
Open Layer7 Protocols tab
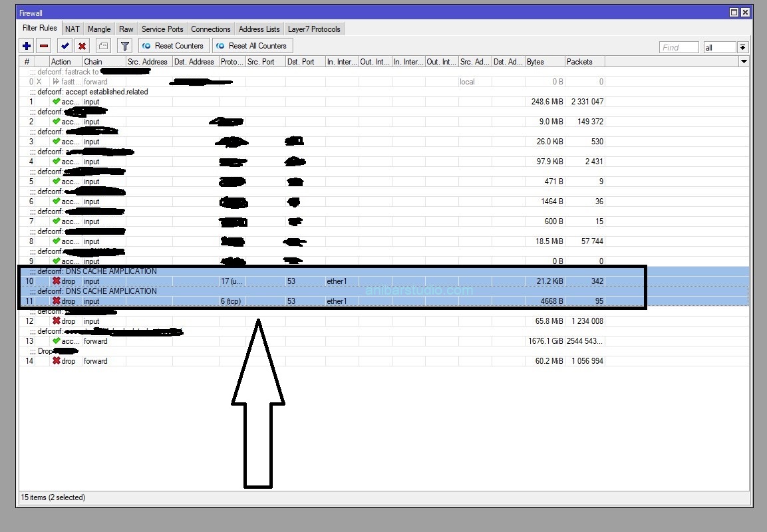[x=314, y=29]
